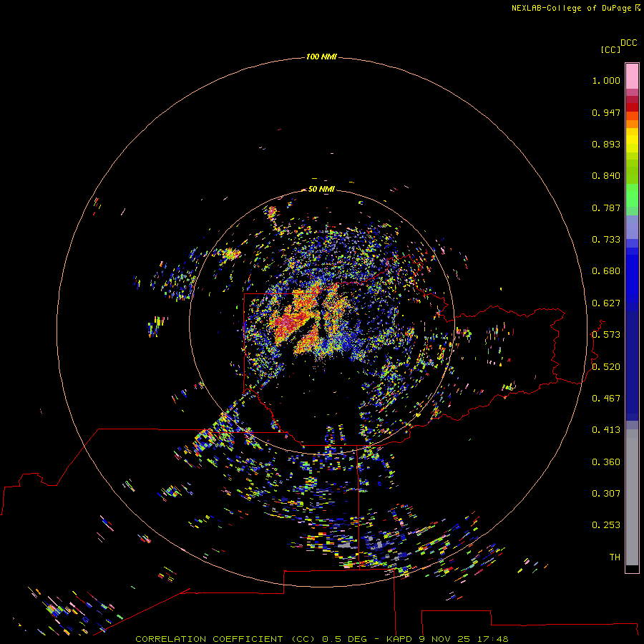Click the 0.573 legend value
Screen dimensions: 644x644
(606, 335)
